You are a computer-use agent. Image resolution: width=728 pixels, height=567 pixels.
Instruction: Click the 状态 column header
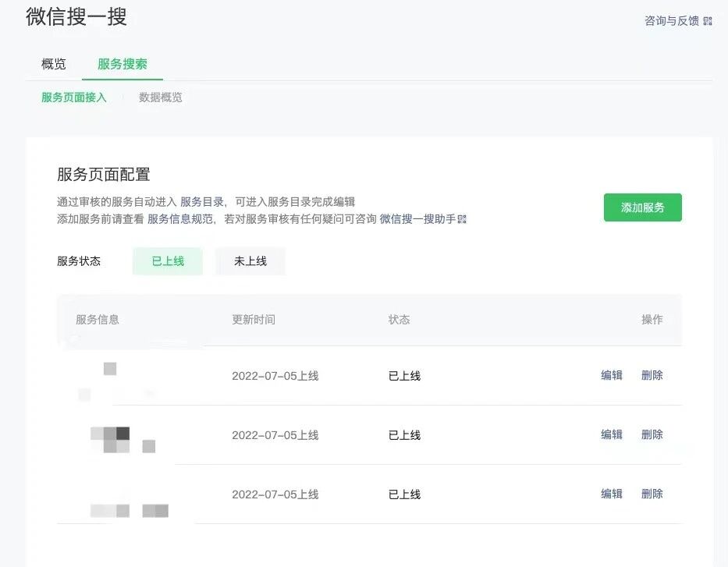pyautogui.click(x=400, y=320)
